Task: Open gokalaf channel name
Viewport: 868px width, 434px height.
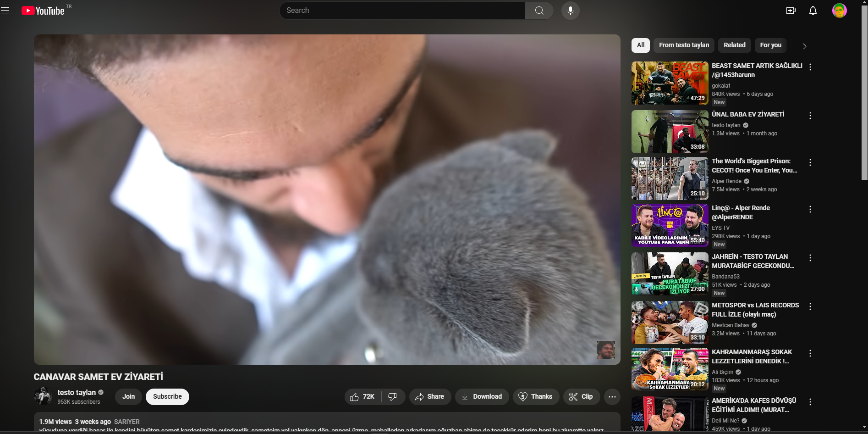Action: pyautogui.click(x=721, y=86)
